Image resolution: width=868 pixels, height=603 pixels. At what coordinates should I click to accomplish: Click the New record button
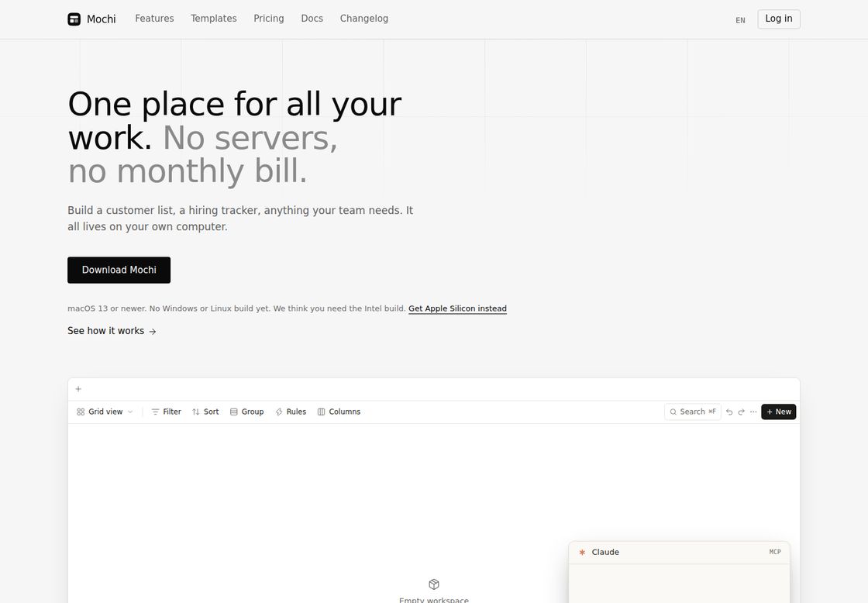[778, 412]
